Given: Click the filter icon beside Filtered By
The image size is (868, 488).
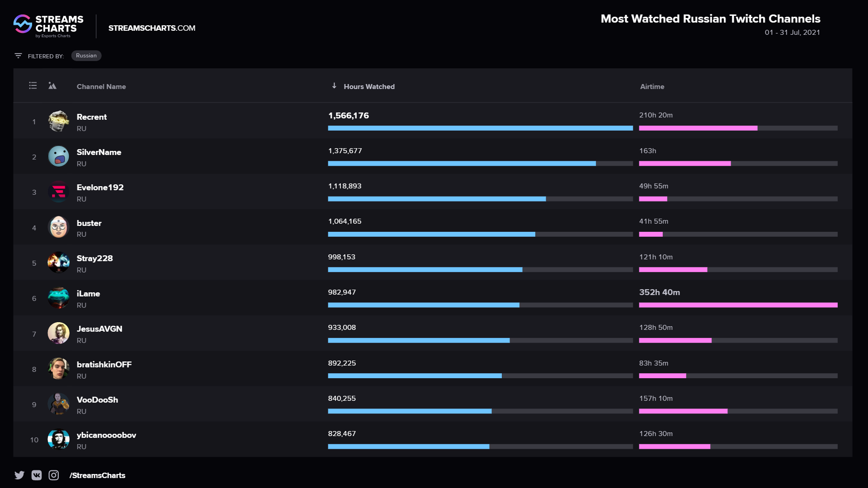Looking at the screenshot, I should 18,56.
